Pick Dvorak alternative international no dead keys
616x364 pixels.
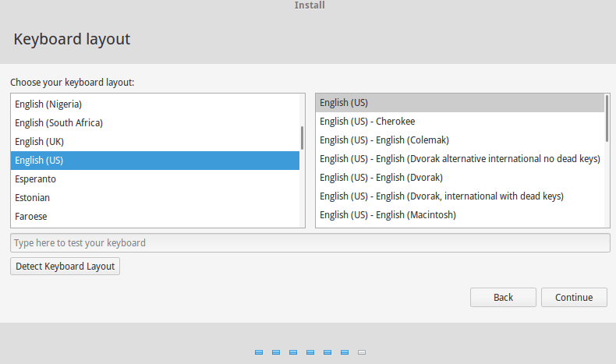point(459,158)
